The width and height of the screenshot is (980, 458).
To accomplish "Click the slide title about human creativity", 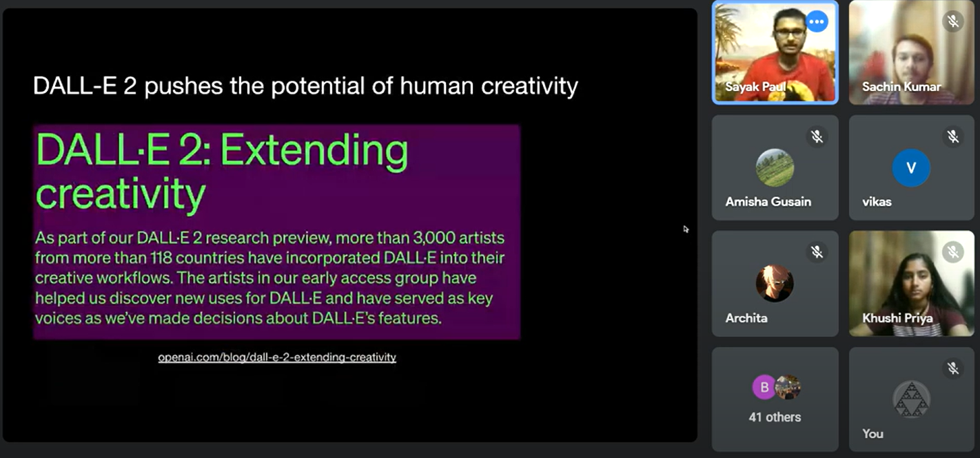I will coord(305,86).
